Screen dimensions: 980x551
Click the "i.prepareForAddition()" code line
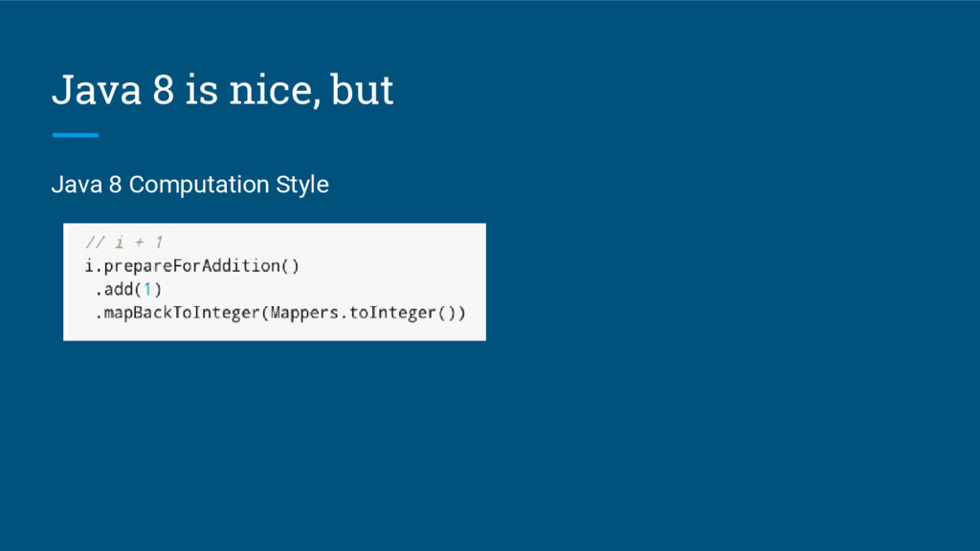pyautogui.click(x=191, y=266)
